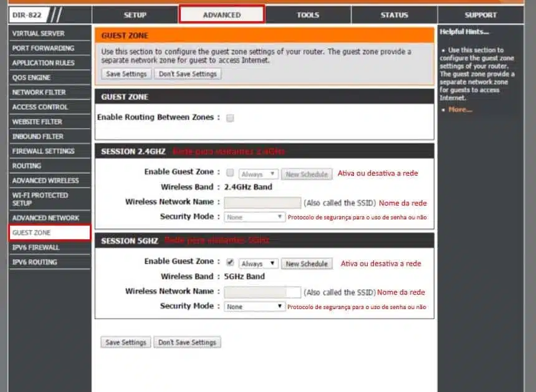Toggle Enable Routing Between Zones checkbox

pyautogui.click(x=230, y=118)
